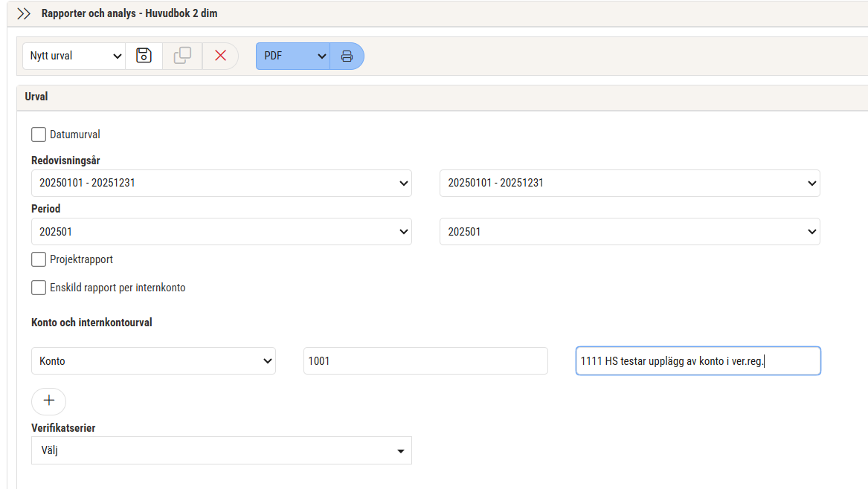
Task: Expand the sidebar with double chevron icon
Action: 24,13
